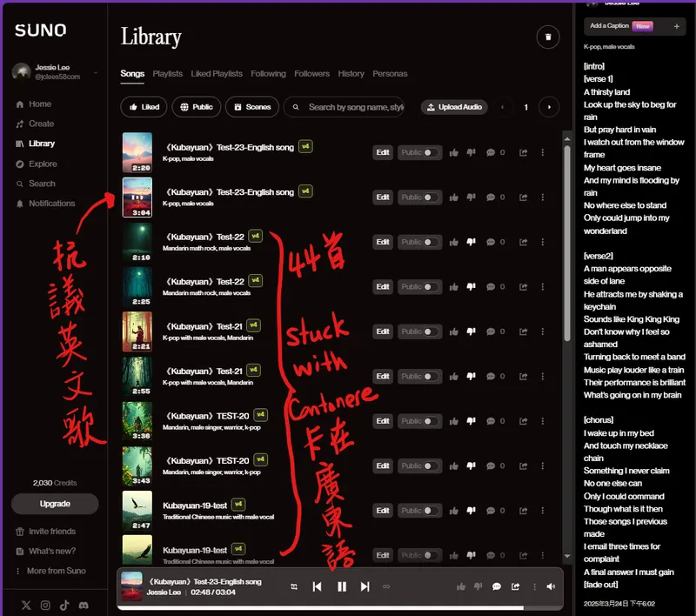Click the Upgrade button
Viewport: 696px width, 616px height.
pyautogui.click(x=55, y=504)
